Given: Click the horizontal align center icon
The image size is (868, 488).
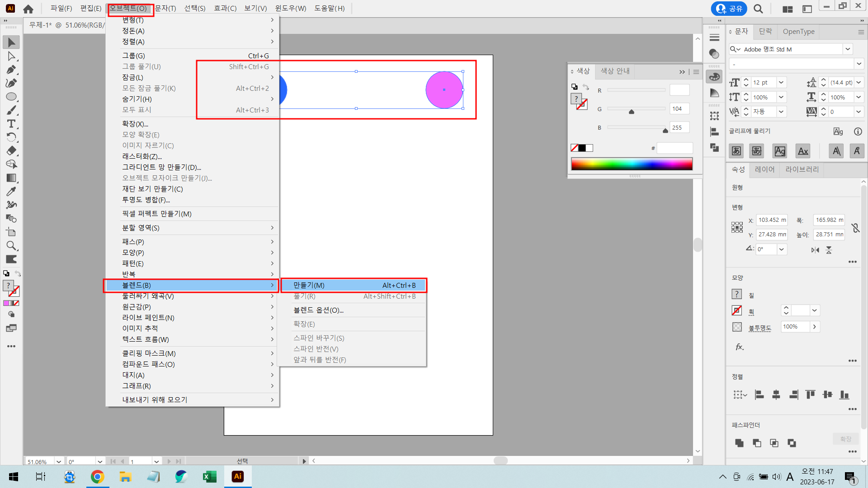Looking at the screenshot, I should [x=776, y=394].
